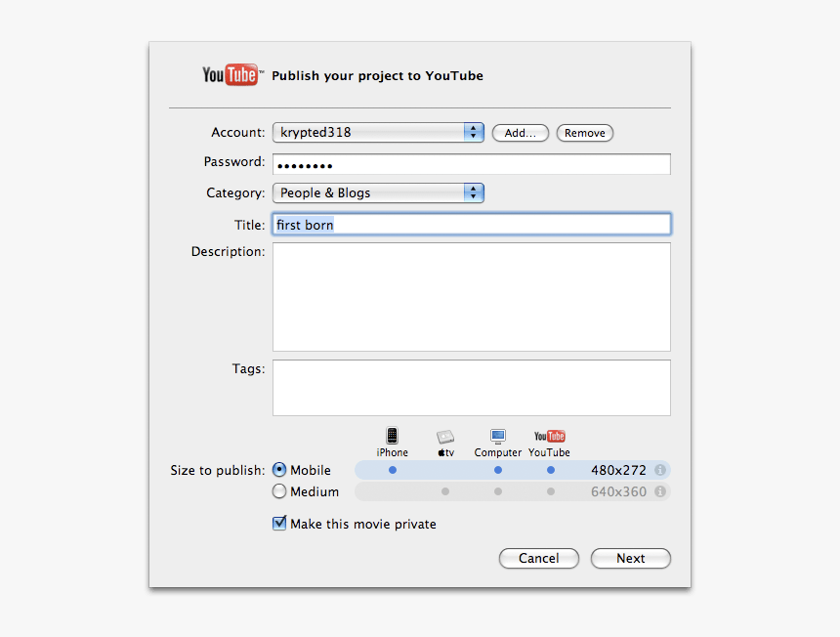Click the Computer monitor icon

point(498,436)
